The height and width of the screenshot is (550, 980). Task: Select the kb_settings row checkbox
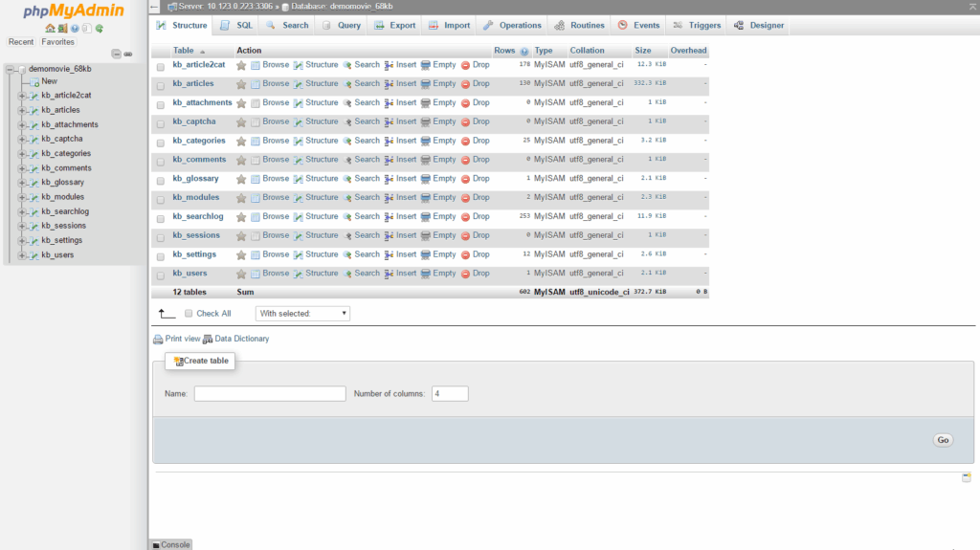[161, 255]
